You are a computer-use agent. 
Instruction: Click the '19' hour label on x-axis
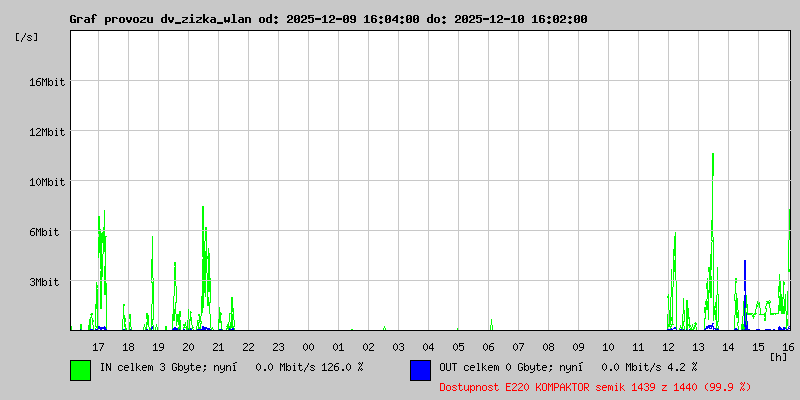[x=159, y=347]
